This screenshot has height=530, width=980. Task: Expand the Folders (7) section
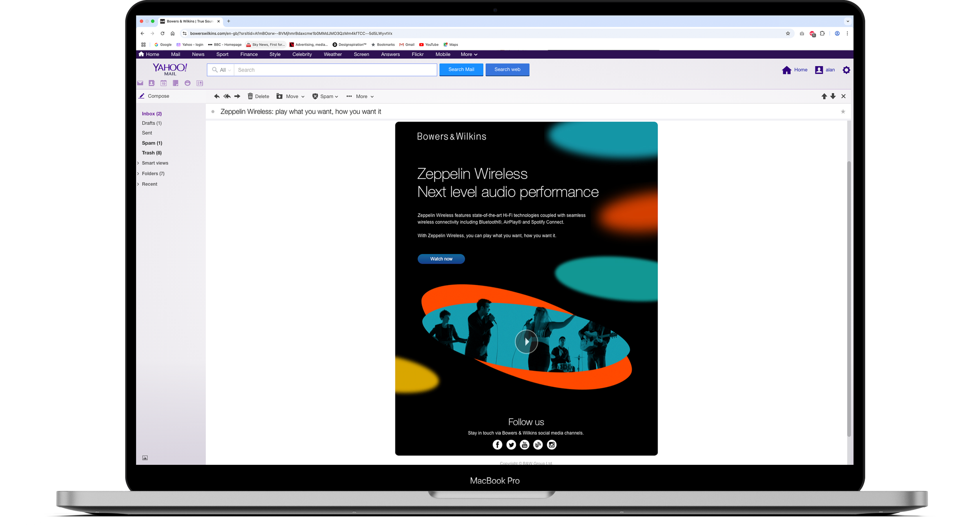(x=153, y=173)
